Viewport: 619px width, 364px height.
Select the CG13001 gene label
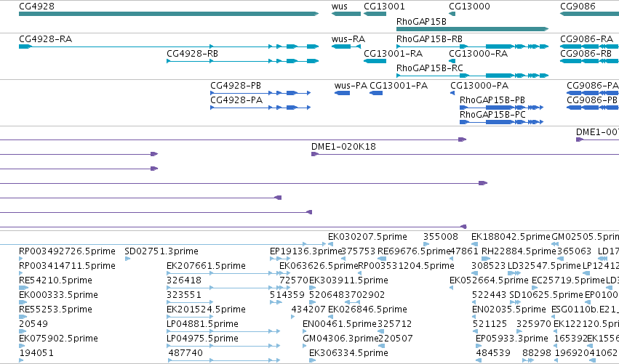point(384,7)
